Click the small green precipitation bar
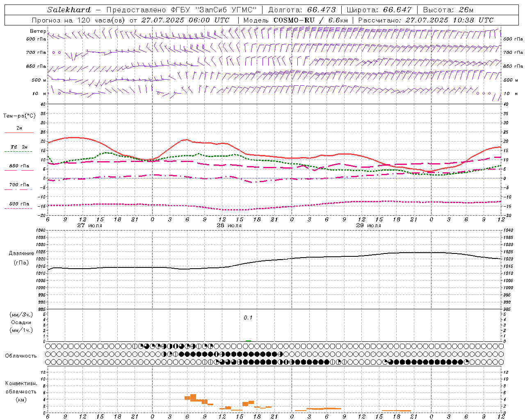Viewport: 525px width, 420px height. [248, 341]
